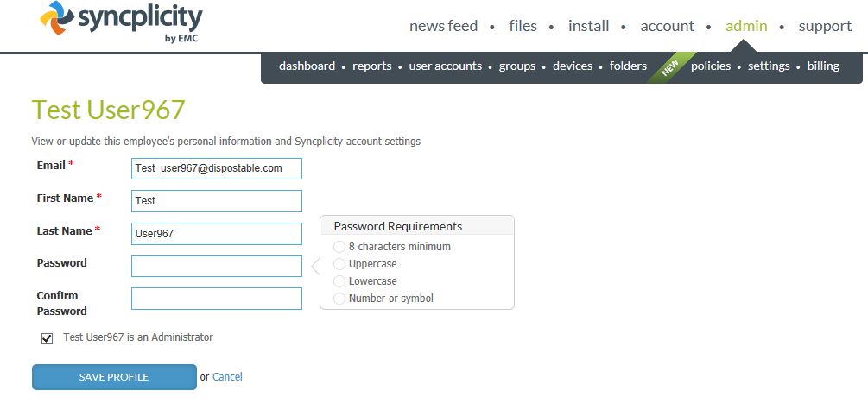The width and height of the screenshot is (868, 409).
Task: Click the Cancel link
Action: [x=227, y=377]
